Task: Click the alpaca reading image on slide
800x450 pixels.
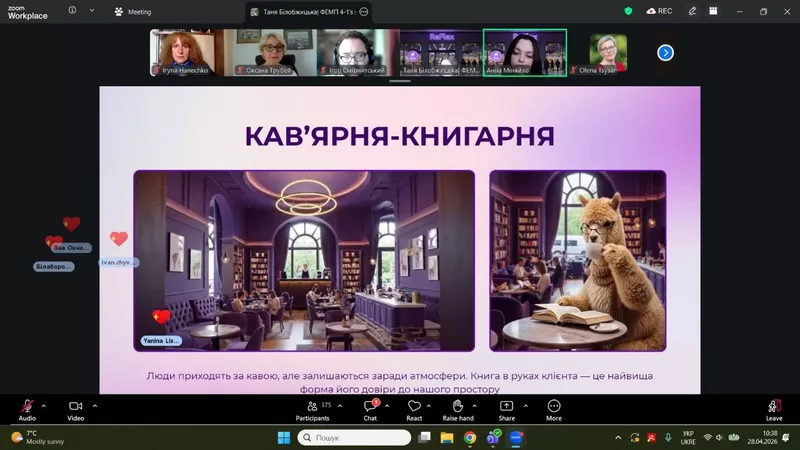Action: (x=578, y=261)
